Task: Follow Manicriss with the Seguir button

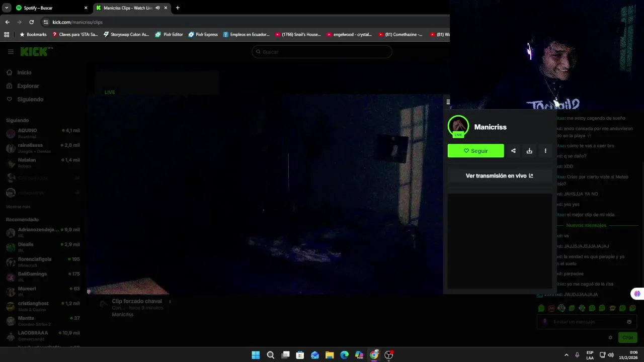Action: [x=475, y=151]
